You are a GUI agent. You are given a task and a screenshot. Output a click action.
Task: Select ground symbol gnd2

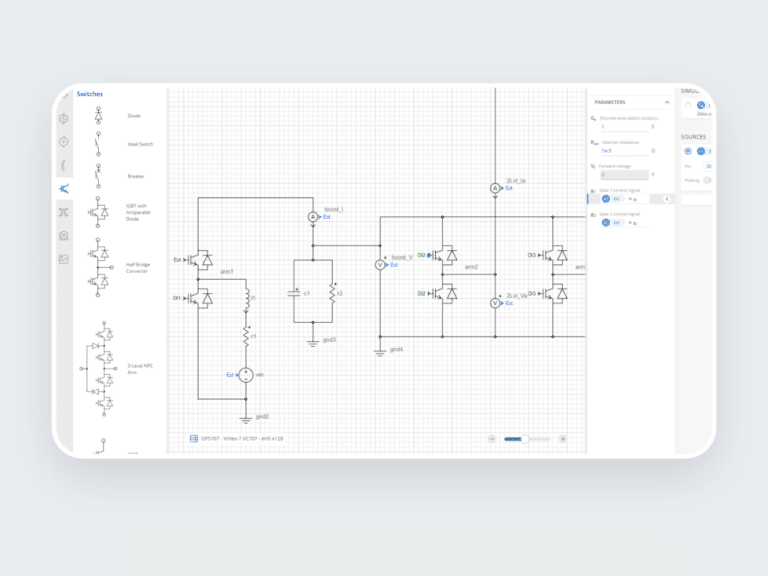pos(246,418)
